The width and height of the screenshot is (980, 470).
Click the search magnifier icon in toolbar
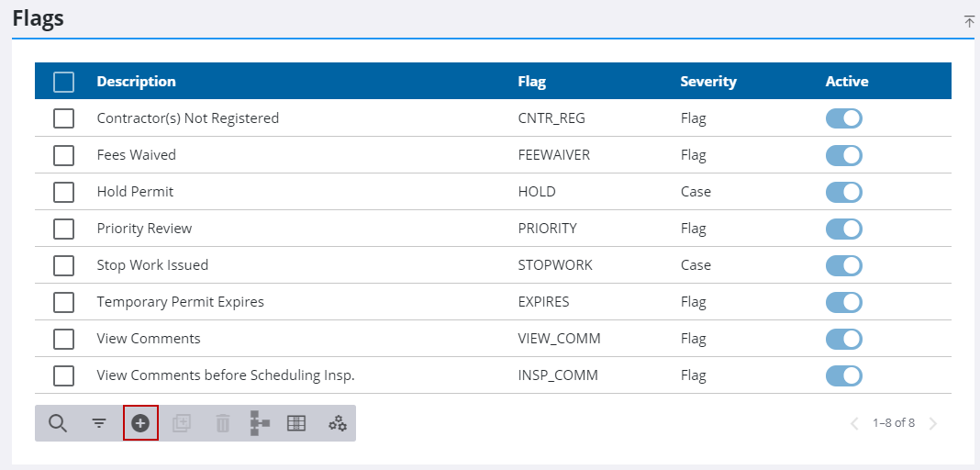point(58,423)
